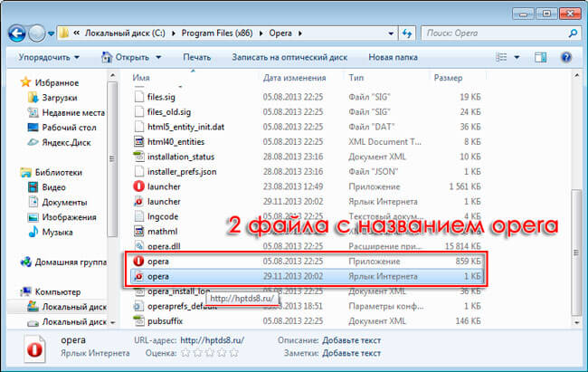Open the help question mark icon
Image resolution: width=588 pixels, height=372 pixels.
[566, 57]
